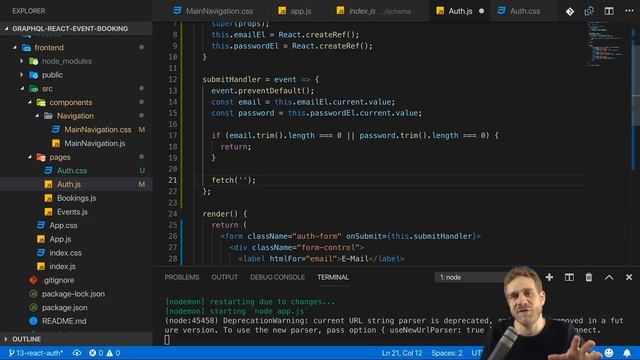Kill terminal with trash icon

click(589, 277)
